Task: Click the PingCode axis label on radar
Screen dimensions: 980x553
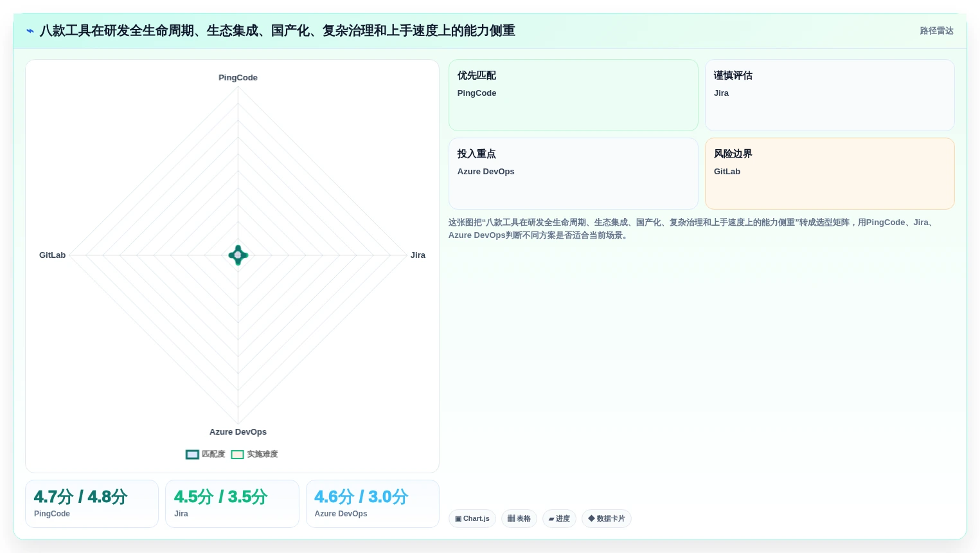Action: click(238, 78)
